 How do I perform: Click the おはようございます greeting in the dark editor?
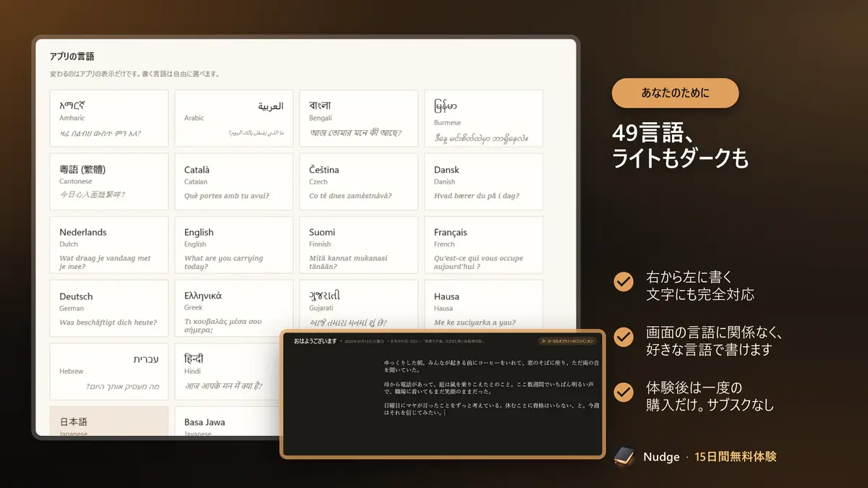315,341
